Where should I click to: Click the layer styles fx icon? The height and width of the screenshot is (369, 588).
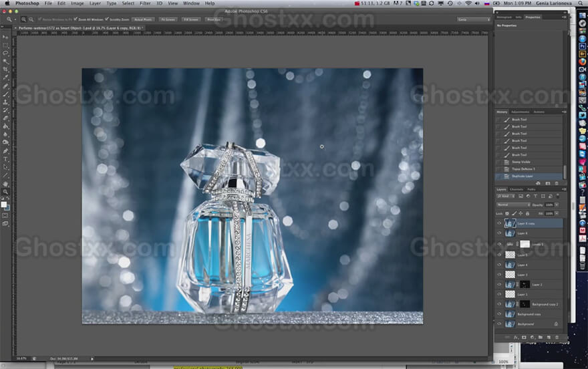[x=516, y=338]
